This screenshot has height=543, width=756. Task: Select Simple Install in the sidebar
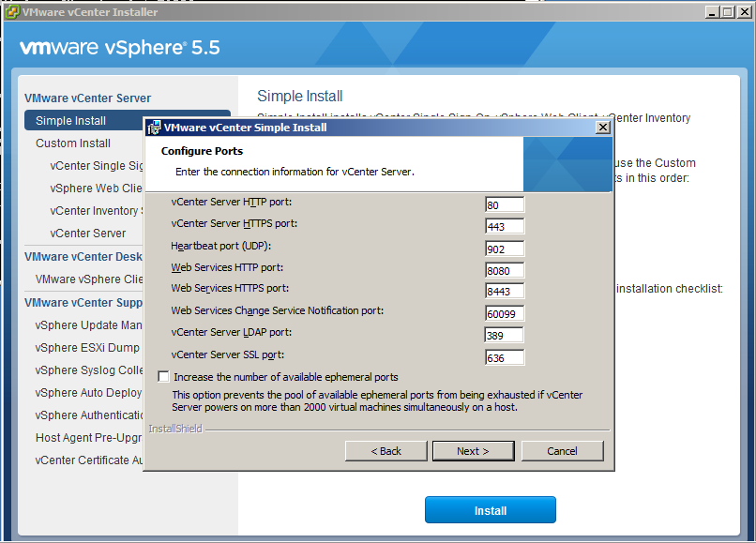(x=84, y=121)
